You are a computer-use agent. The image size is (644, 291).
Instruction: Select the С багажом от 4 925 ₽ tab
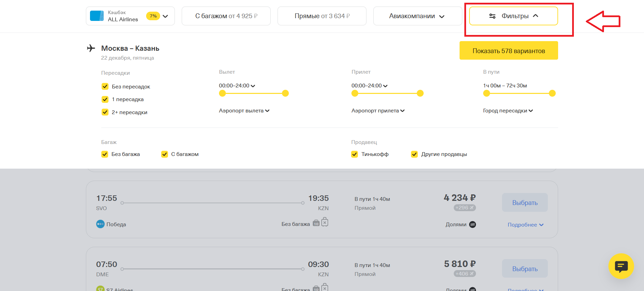[226, 16]
